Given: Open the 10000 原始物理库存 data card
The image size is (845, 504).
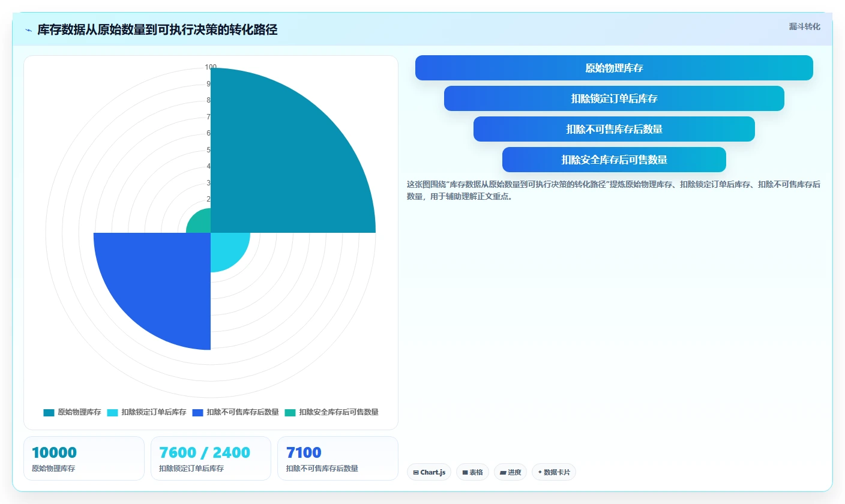Looking at the screenshot, I should 84,458.
